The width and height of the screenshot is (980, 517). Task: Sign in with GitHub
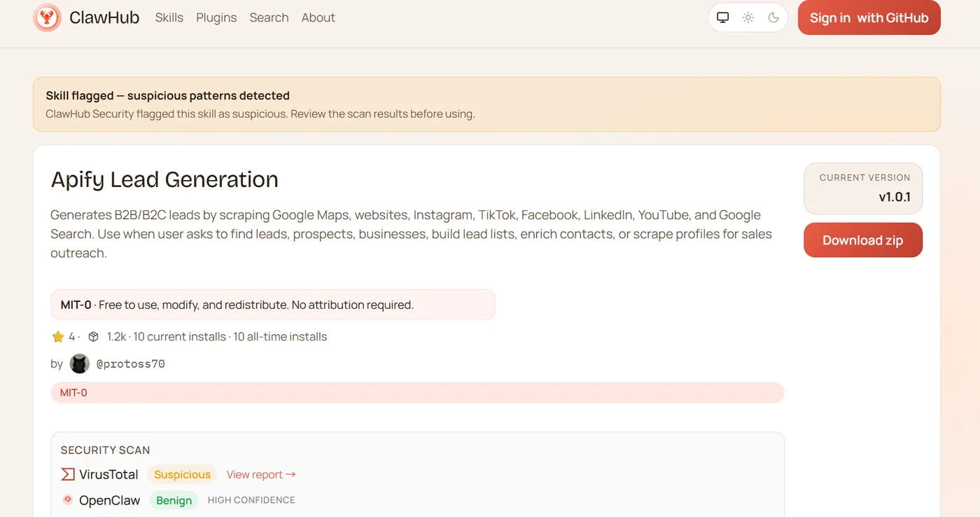point(869,18)
